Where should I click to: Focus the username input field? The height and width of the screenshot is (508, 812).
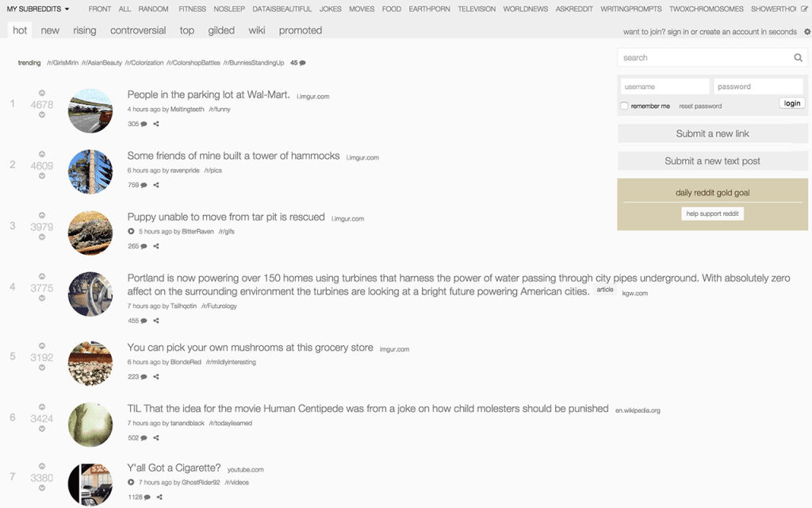click(x=665, y=87)
